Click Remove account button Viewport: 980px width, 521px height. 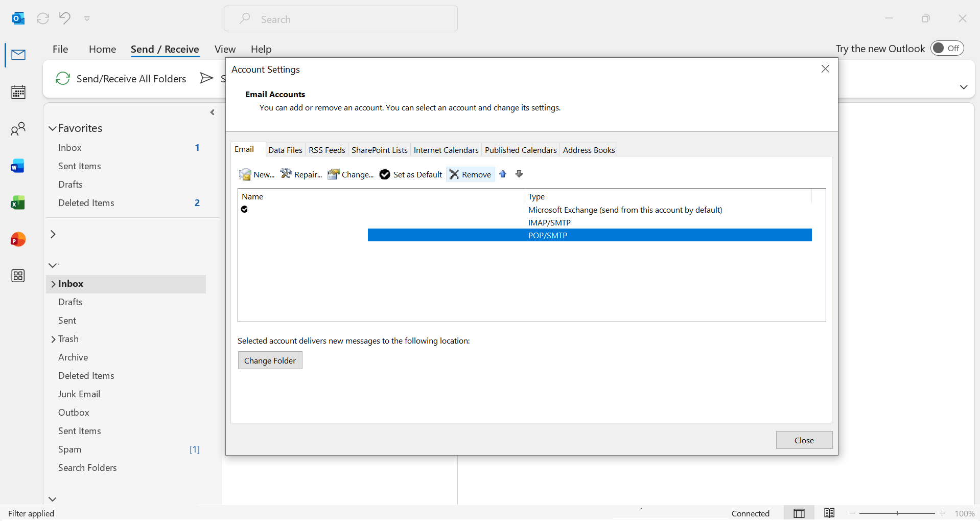pyautogui.click(x=471, y=174)
